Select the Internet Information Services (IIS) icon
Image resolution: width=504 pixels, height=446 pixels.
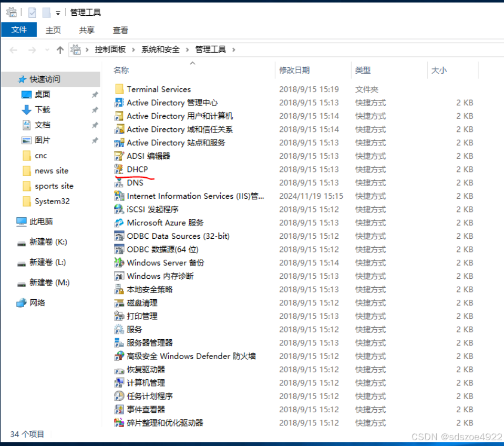pyautogui.click(x=119, y=196)
